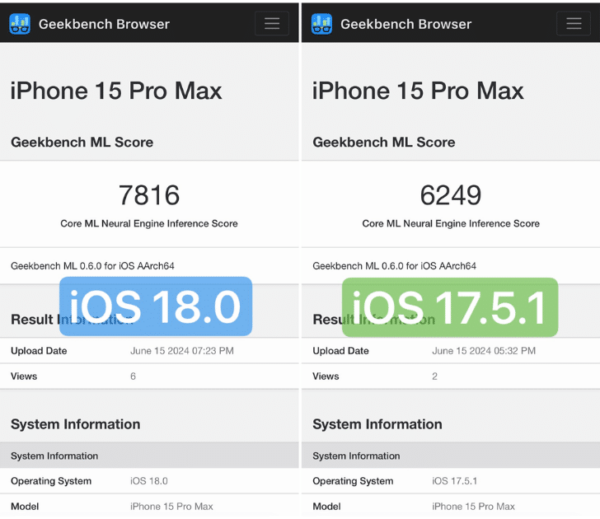Click the right System Information table header
The image size is (600, 519).
coord(356,456)
